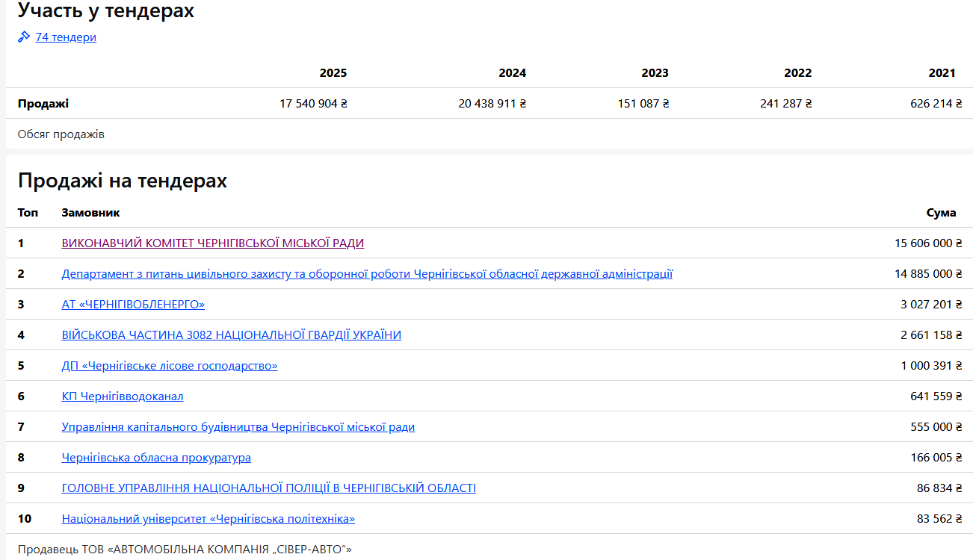
Task: Click the Замовник column header
Action: [90, 213]
